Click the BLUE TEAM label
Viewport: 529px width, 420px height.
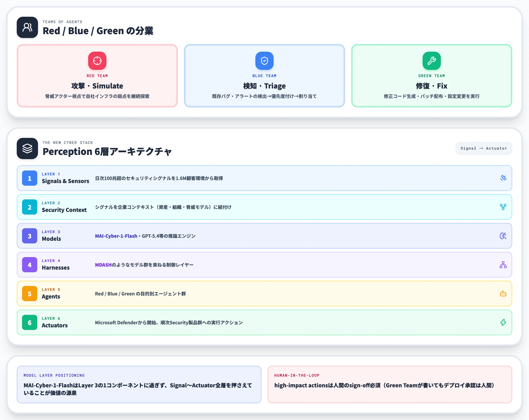(x=264, y=76)
